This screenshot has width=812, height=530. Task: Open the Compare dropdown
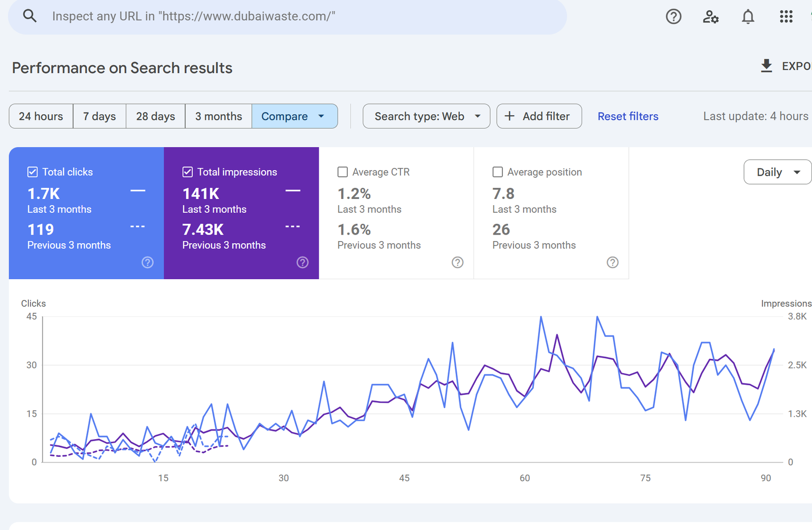click(x=295, y=116)
